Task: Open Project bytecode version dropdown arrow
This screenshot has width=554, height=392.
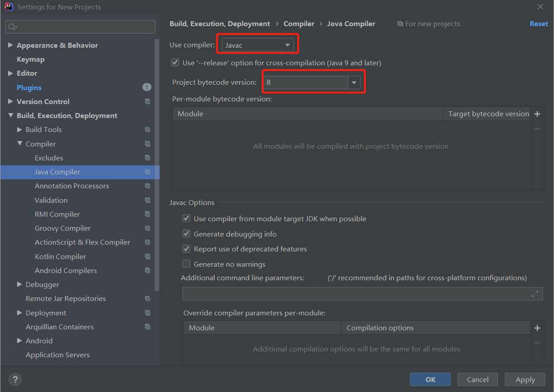Action: click(x=354, y=82)
